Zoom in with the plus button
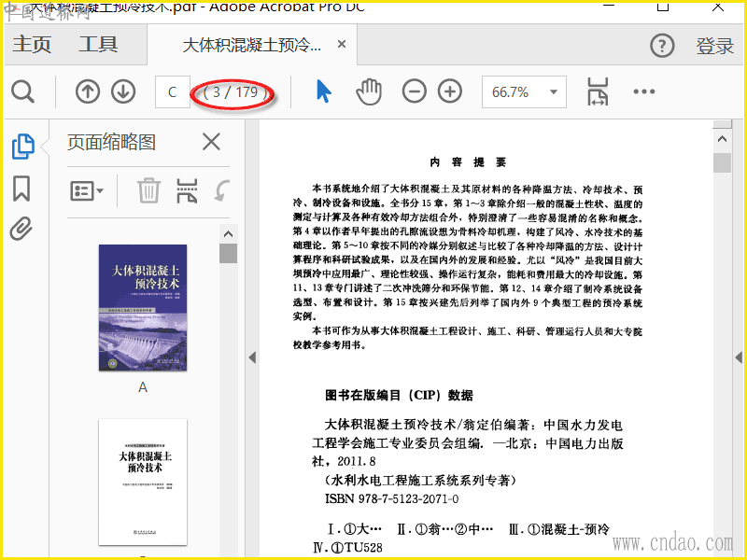This screenshot has width=747, height=560. (450, 91)
